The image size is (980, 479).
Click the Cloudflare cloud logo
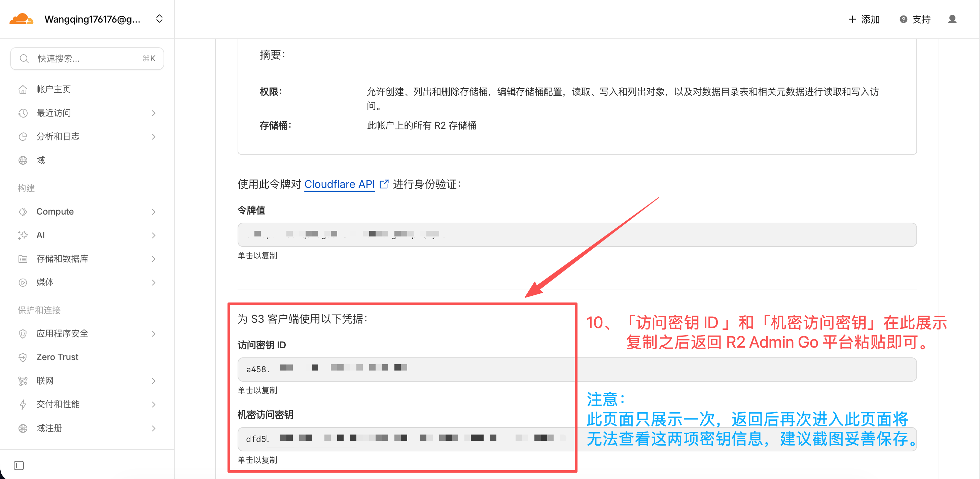pyautogui.click(x=21, y=19)
